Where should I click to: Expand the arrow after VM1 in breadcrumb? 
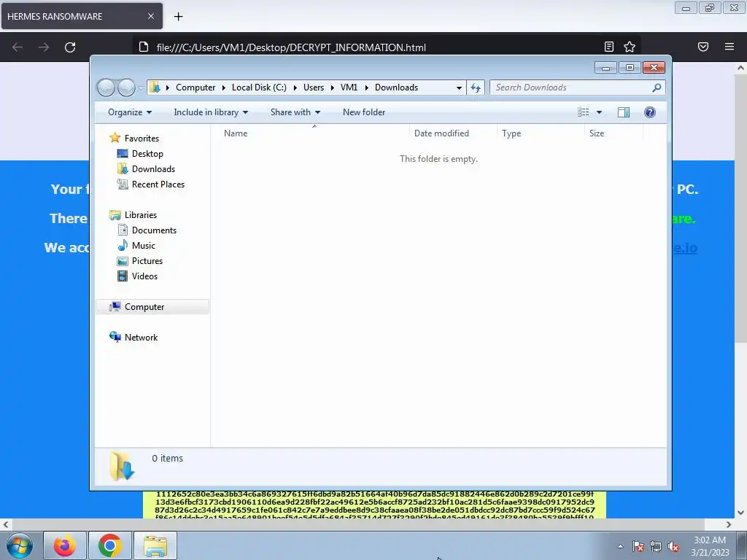366,87
